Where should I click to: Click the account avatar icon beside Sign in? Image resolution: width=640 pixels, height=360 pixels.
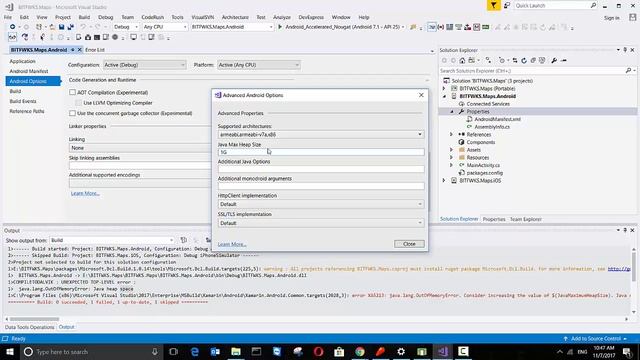pos(632,17)
